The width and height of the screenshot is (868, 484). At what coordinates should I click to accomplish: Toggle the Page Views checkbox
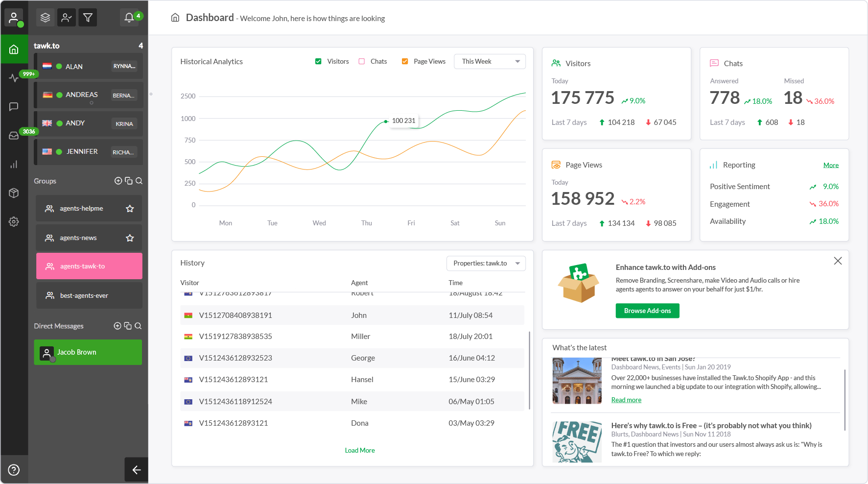point(405,61)
